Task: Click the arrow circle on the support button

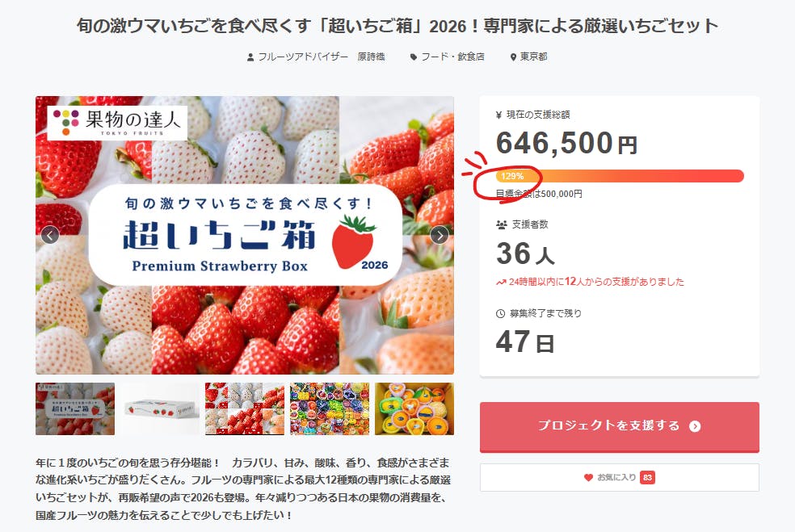Action: pyautogui.click(x=695, y=426)
